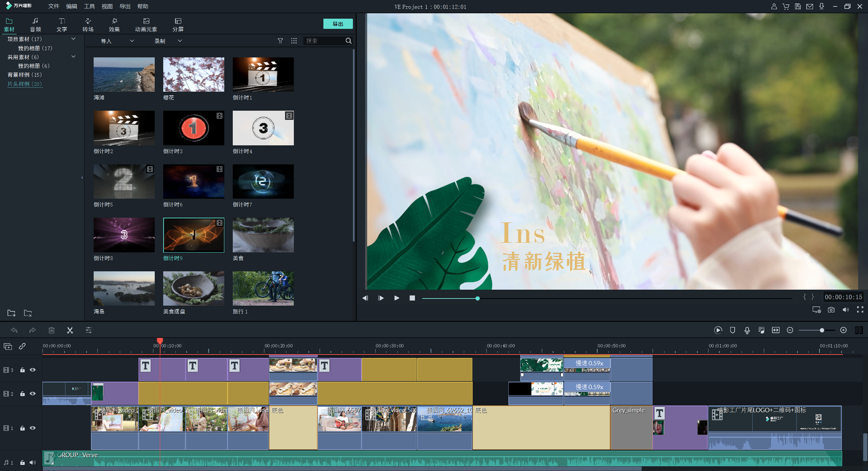Select 片头样例 (20) category
Screen dimensions: 868x471
(25, 84)
